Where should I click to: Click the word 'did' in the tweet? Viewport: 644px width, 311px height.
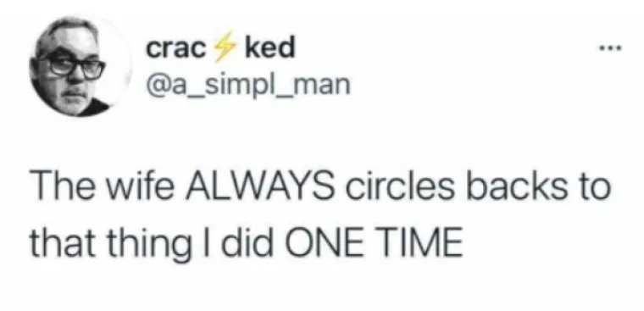point(248,242)
